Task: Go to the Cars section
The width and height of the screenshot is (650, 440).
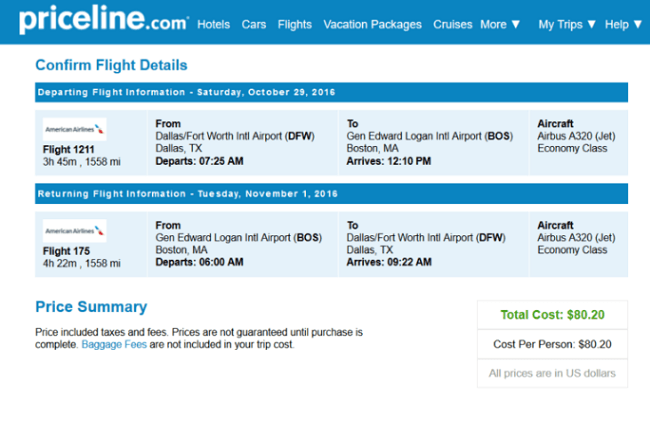Action: pos(254,24)
